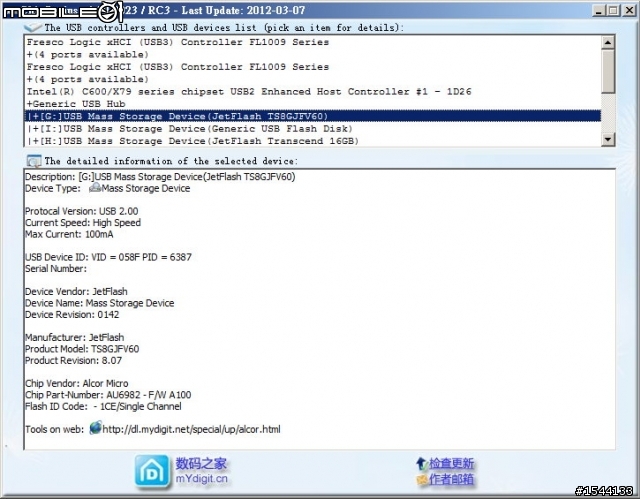
Task: Click the 'Manufacturer: JetFlash' line
Action: pos(75,337)
